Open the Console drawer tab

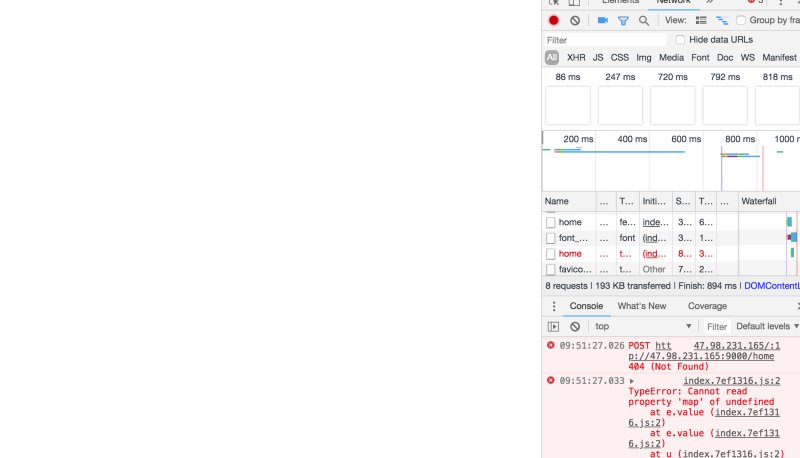point(586,306)
